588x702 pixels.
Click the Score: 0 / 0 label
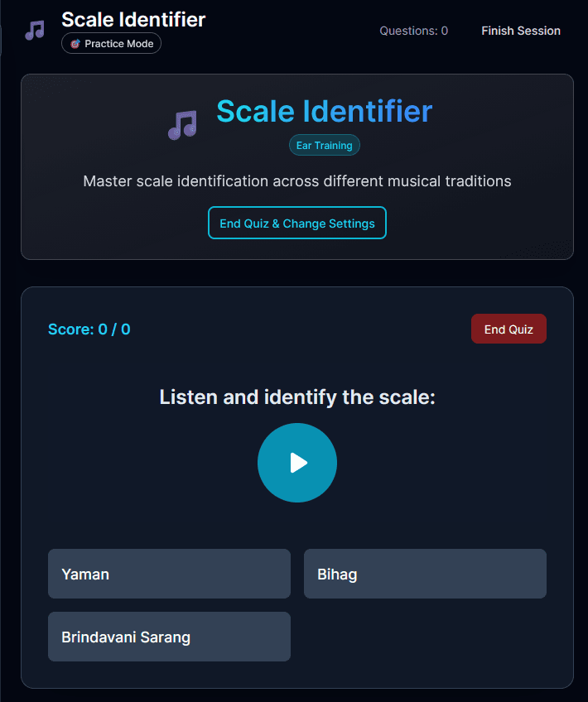click(x=89, y=329)
